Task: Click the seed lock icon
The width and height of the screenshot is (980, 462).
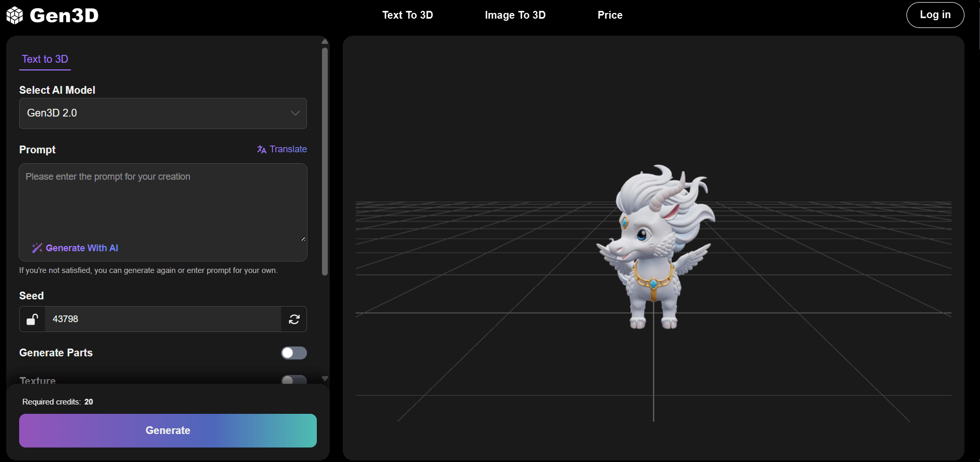Action: (x=33, y=319)
